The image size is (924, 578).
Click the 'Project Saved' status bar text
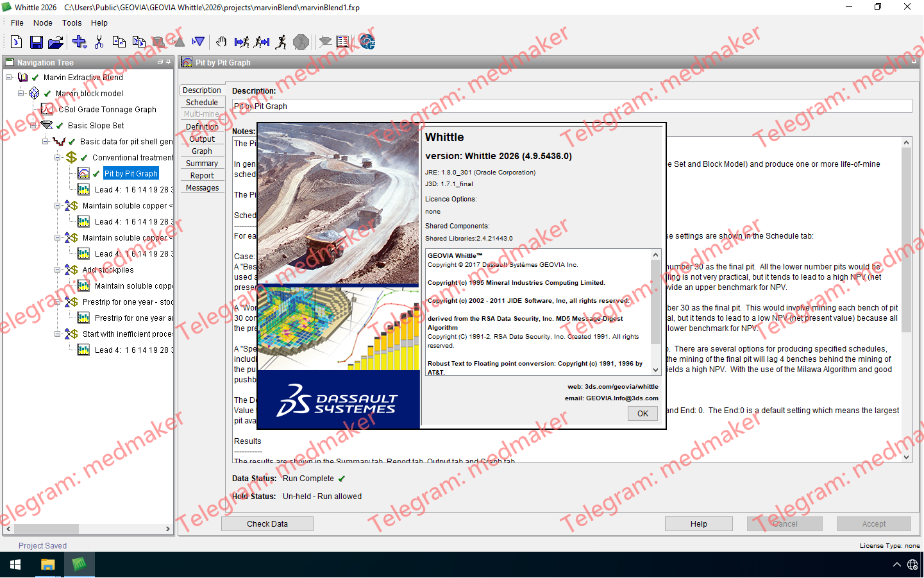pos(42,546)
